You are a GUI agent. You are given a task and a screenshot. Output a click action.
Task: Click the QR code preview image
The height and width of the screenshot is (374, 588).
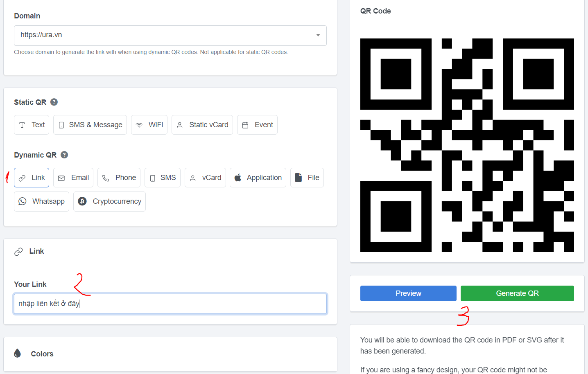[467, 145]
